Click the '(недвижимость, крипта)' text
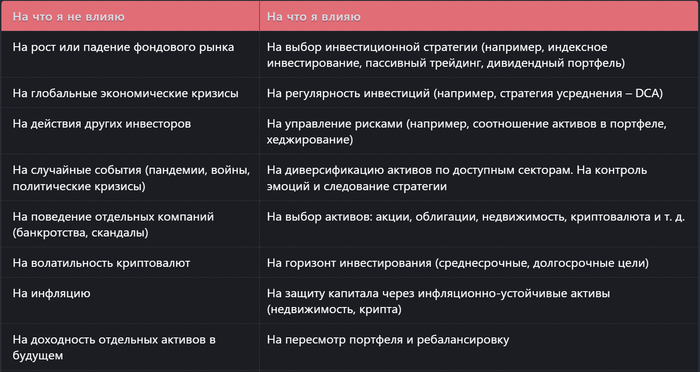Screen dimensions: 700x372 coord(334,309)
